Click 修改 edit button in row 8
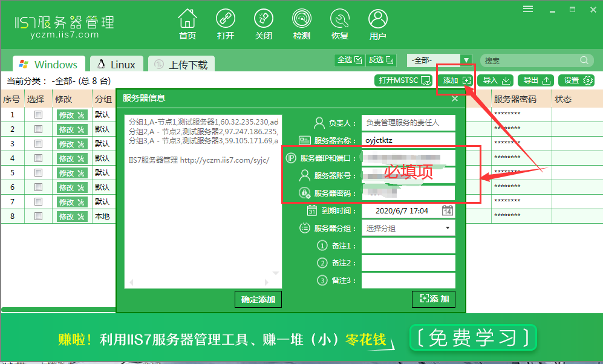The image size is (603, 364). [72, 216]
